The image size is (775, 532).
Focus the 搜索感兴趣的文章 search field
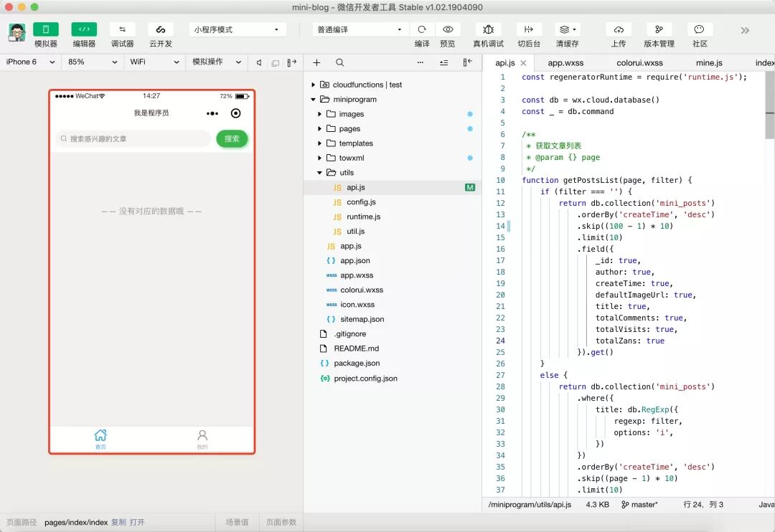click(133, 139)
